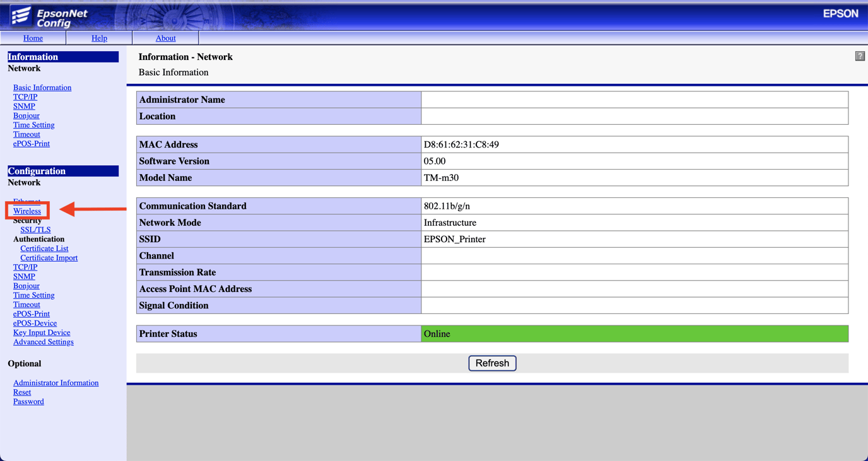This screenshot has width=868, height=461.
Task: Click the help question-mark icon
Action: click(859, 56)
